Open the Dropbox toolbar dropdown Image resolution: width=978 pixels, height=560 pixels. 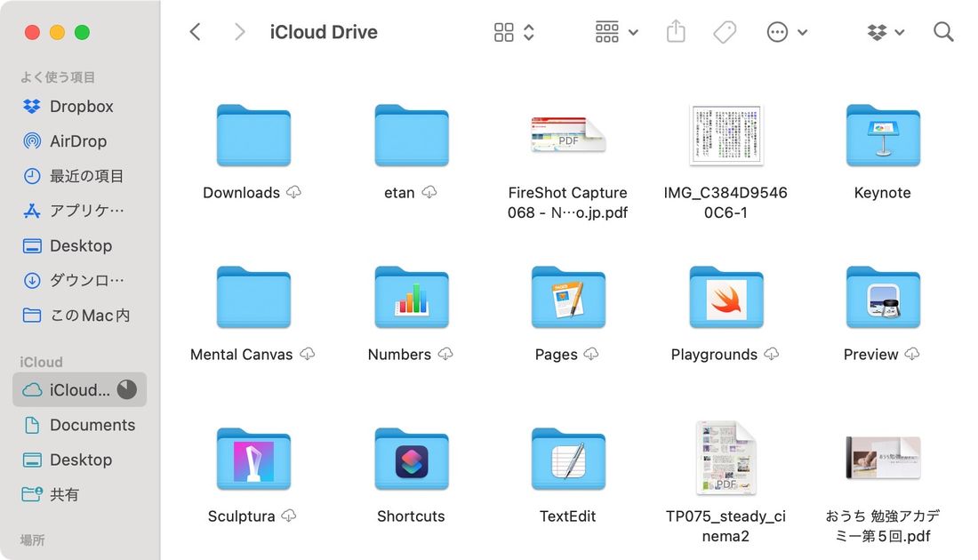[x=886, y=32]
